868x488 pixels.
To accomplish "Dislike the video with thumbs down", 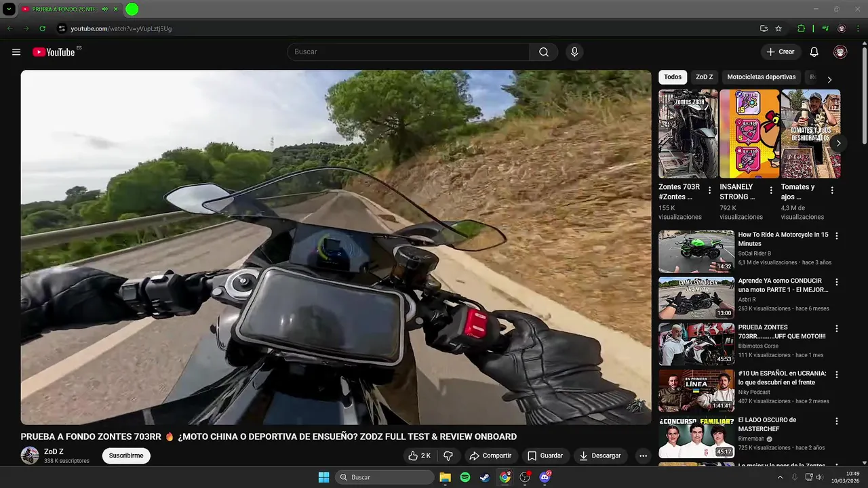I will 448,455.
